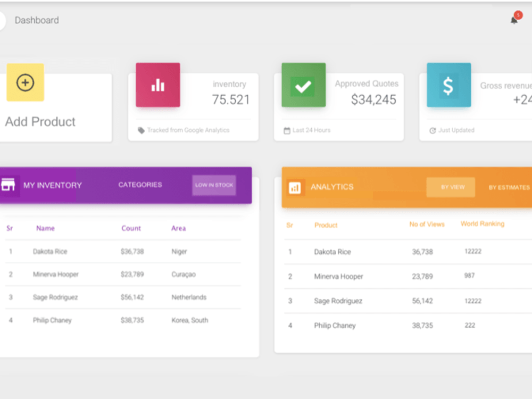Click the No of Views column header
532x399 pixels.
(x=427, y=225)
